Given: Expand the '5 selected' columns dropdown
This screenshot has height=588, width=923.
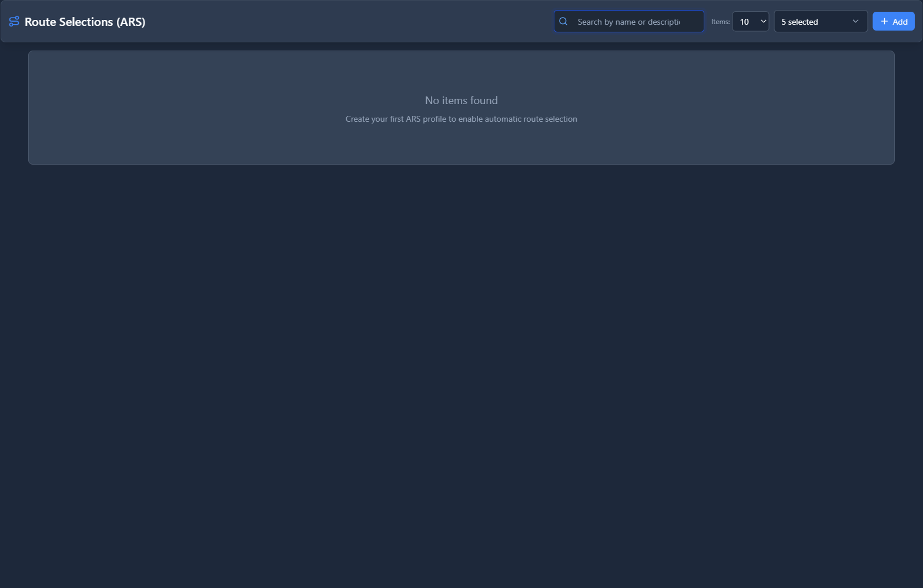Looking at the screenshot, I should tap(820, 22).
